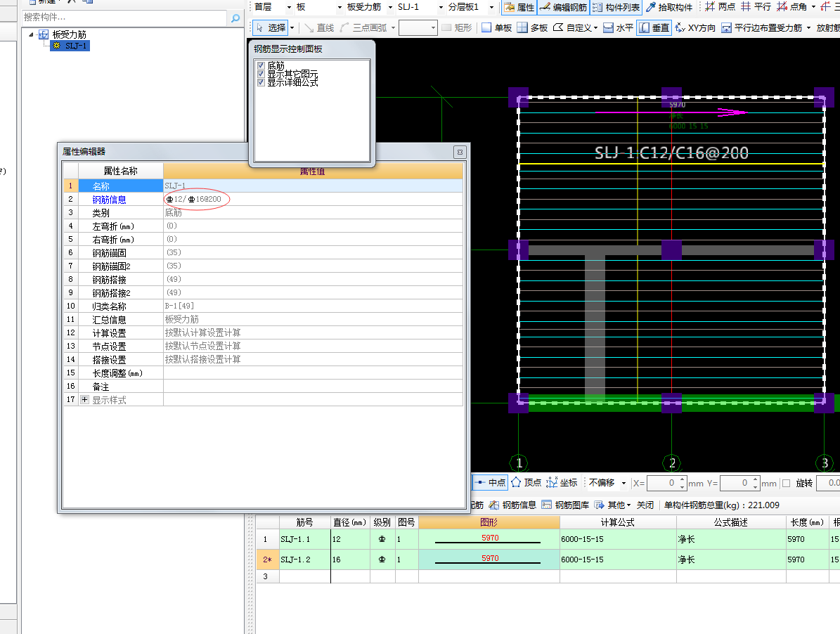
Task: Choose the 矩形 rectangle drawing tool
Action: click(457, 27)
